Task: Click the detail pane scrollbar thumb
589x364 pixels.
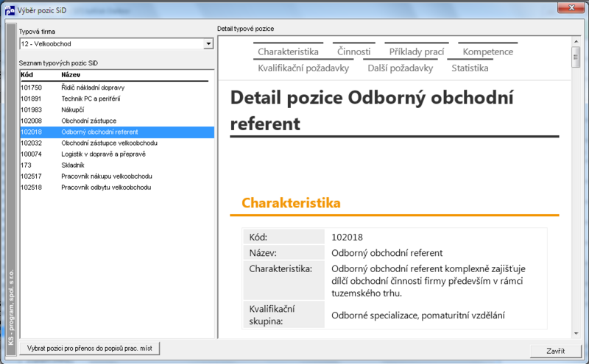Action: (x=576, y=57)
